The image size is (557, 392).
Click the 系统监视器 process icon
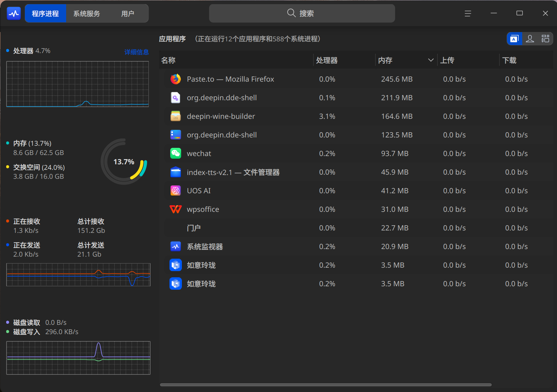[x=176, y=247]
